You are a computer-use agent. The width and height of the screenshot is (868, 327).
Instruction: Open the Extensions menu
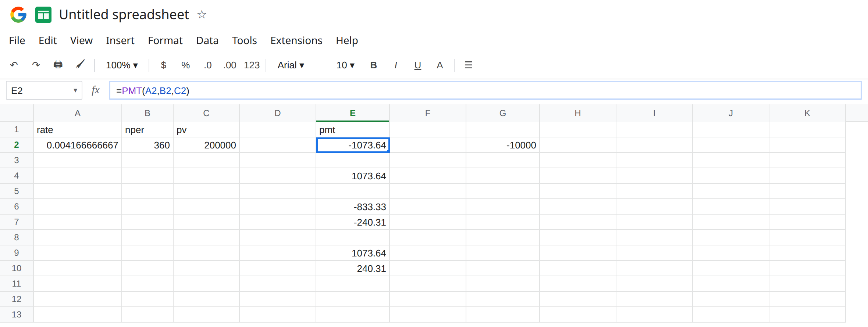[x=296, y=40]
